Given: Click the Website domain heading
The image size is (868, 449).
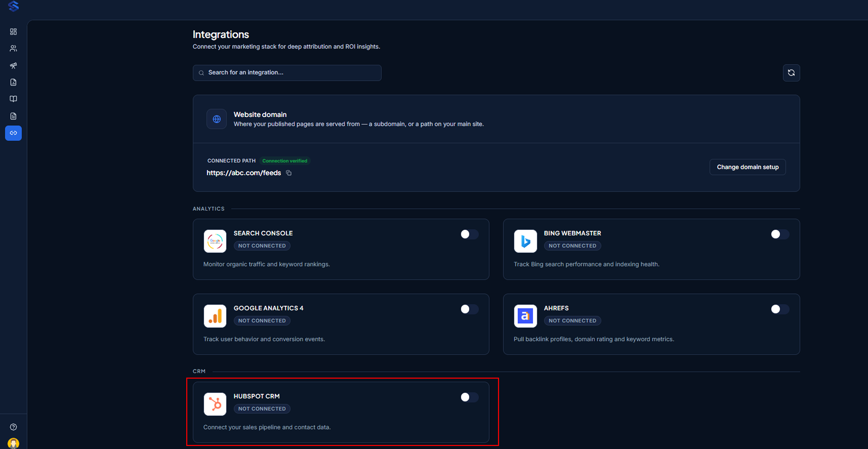Looking at the screenshot, I should tap(260, 115).
